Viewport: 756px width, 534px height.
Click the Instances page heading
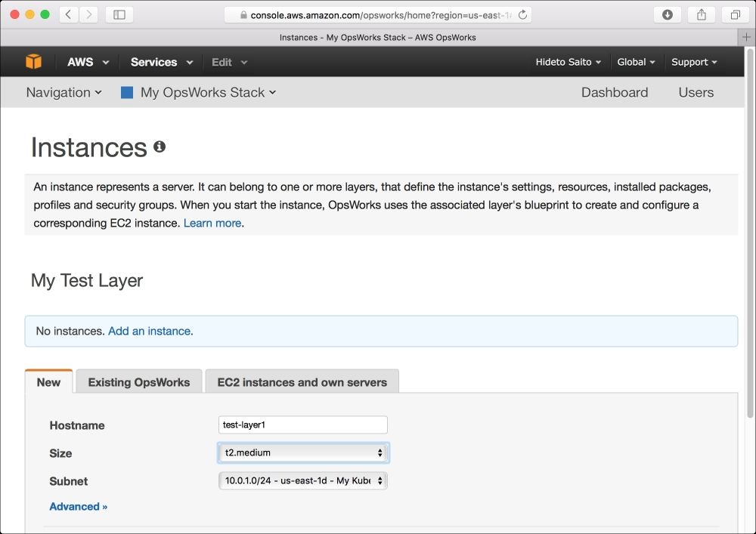pos(88,147)
